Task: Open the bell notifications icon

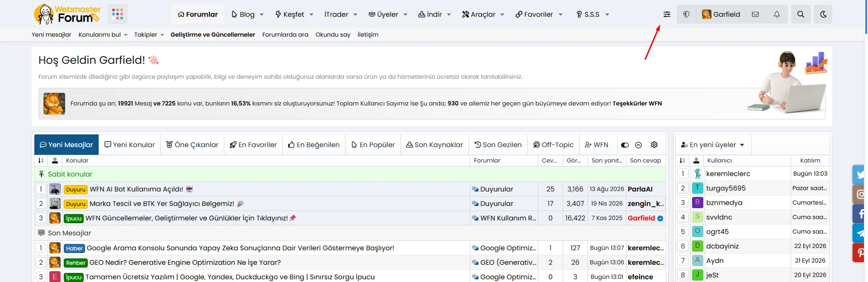Action: pyautogui.click(x=777, y=14)
